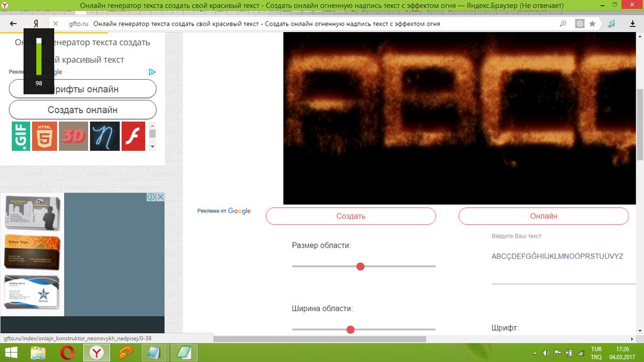Click the red-outlined Онлайн button
The width and height of the screenshot is (644, 362).
coord(544,216)
